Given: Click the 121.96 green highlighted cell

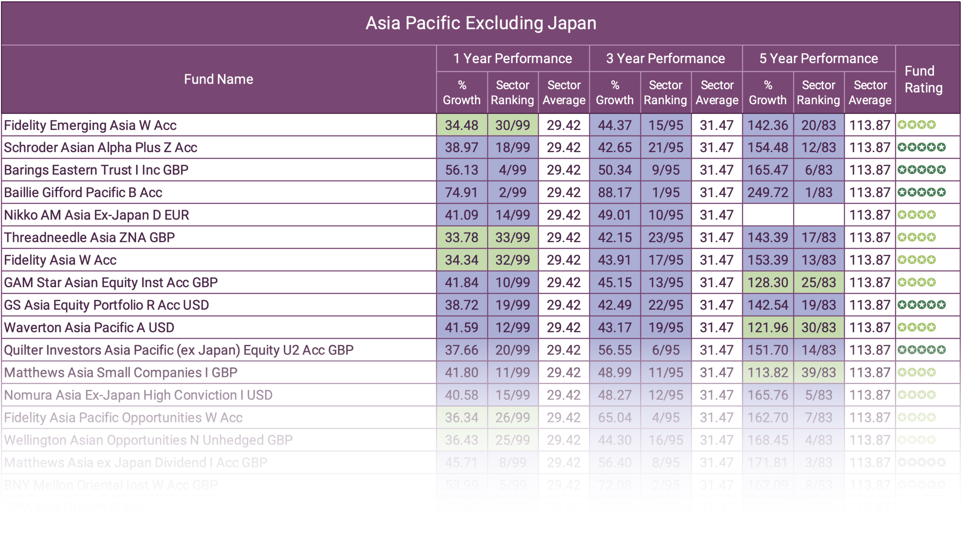Looking at the screenshot, I should tap(768, 328).
